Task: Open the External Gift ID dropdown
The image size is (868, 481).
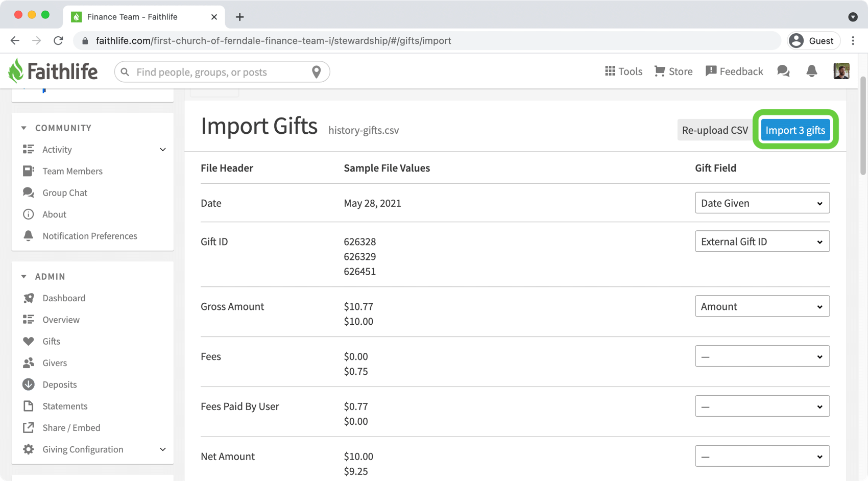Action: (x=762, y=241)
